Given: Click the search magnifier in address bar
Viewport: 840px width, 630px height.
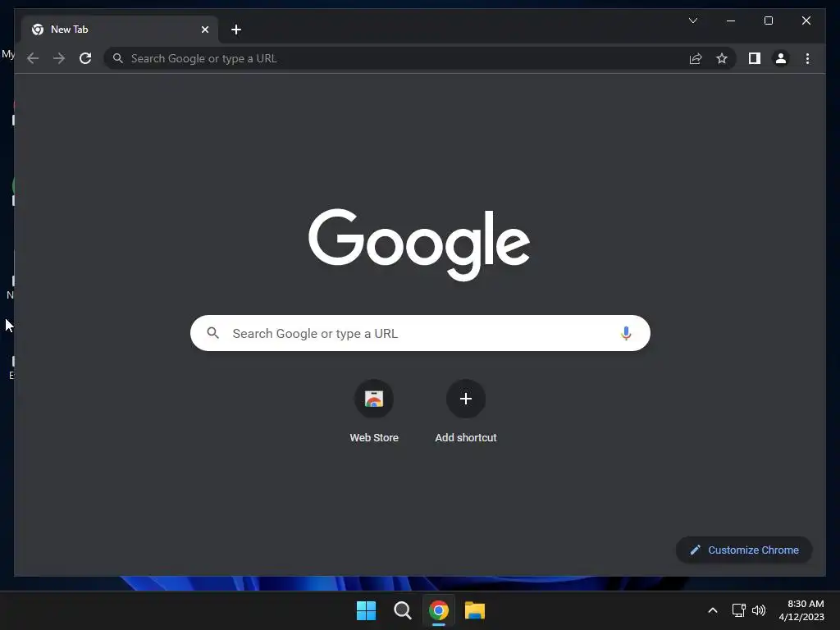Looking at the screenshot, I should (x=118, y=58).
